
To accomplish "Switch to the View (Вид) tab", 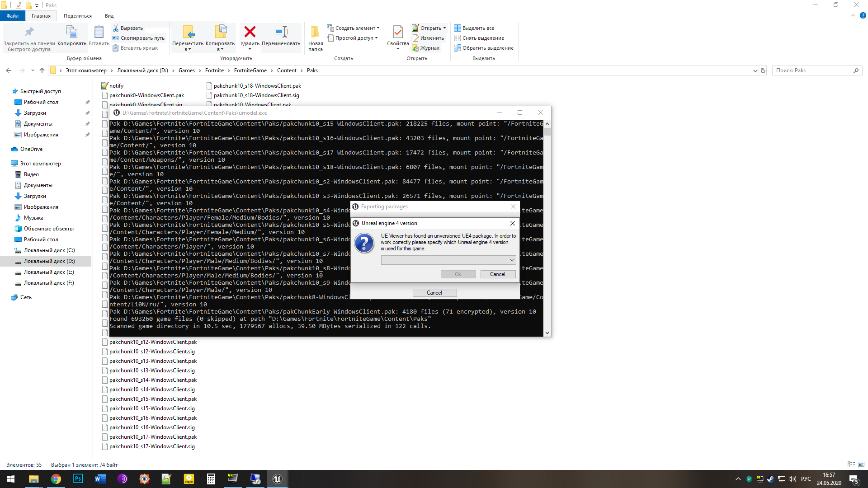I will (109, 16).
